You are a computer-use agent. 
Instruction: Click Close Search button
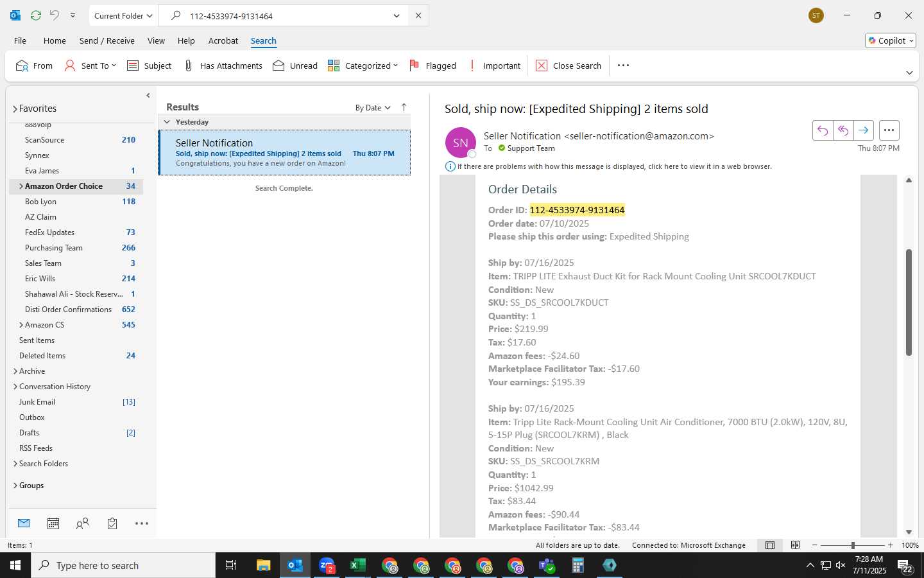(569, 66)
